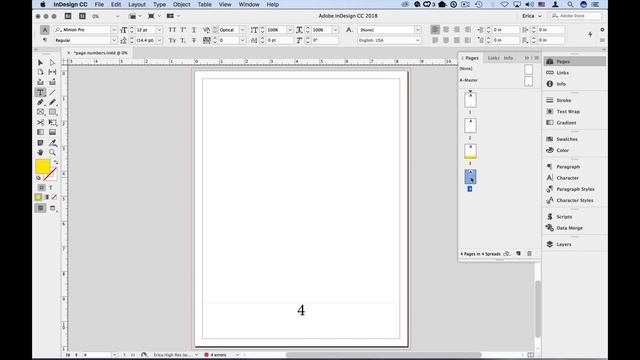Open the Window menu
This screenshot has width=640, height=360.
[x=249, y=4]
